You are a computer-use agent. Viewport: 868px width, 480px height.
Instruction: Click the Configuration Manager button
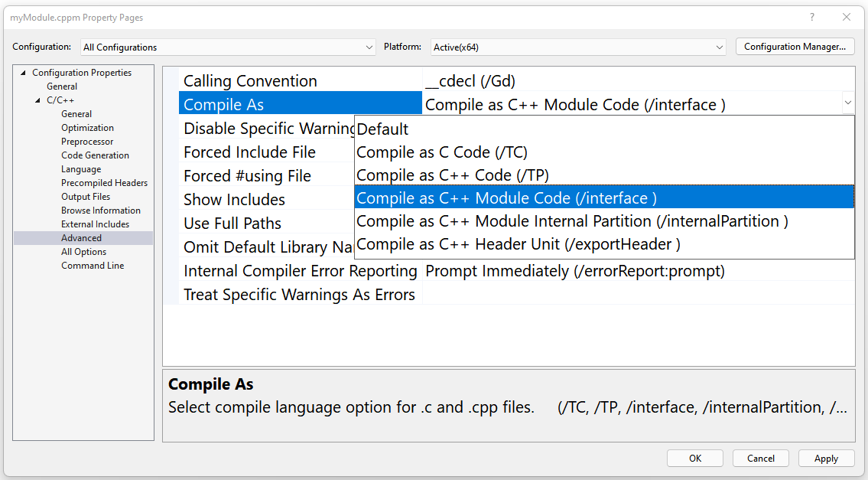click(x=795, y=46)
